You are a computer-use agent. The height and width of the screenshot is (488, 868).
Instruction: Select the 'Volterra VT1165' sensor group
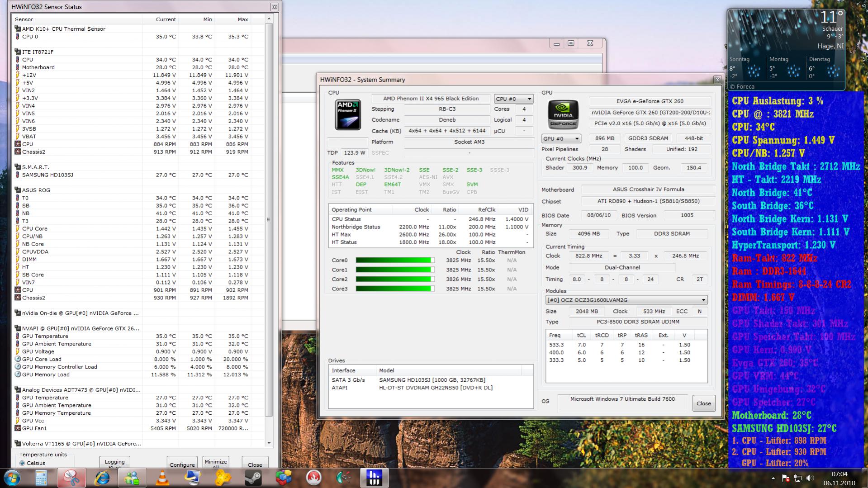click(81, 444)
